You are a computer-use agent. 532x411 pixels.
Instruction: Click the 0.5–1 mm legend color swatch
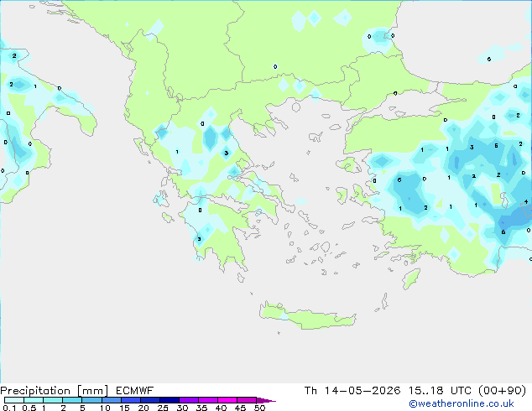[x=34, y=400]
